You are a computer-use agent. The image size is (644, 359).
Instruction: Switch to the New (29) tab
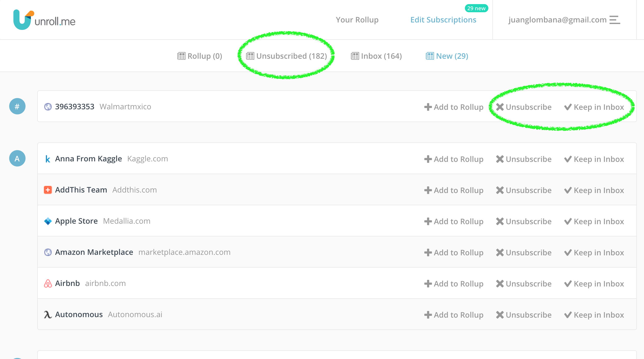447,56
